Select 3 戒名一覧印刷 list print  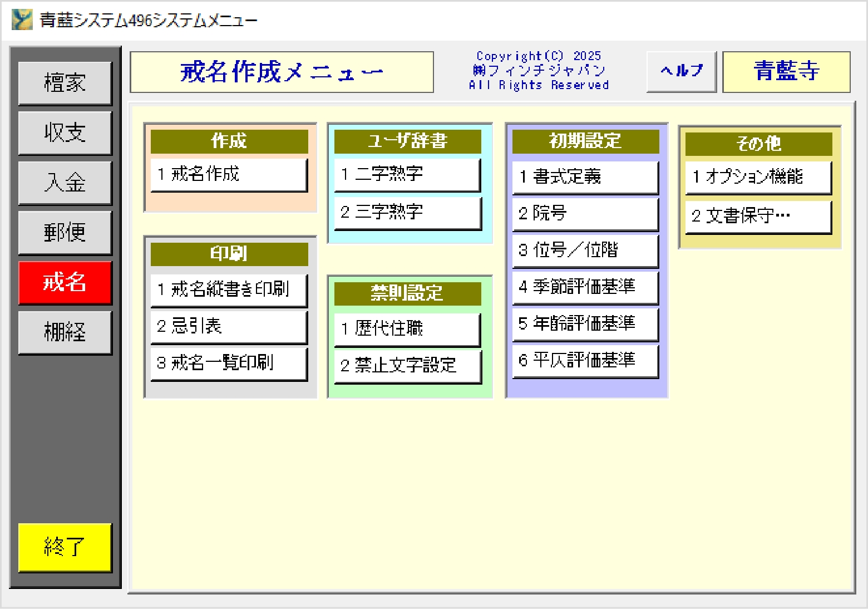[229, 363]
